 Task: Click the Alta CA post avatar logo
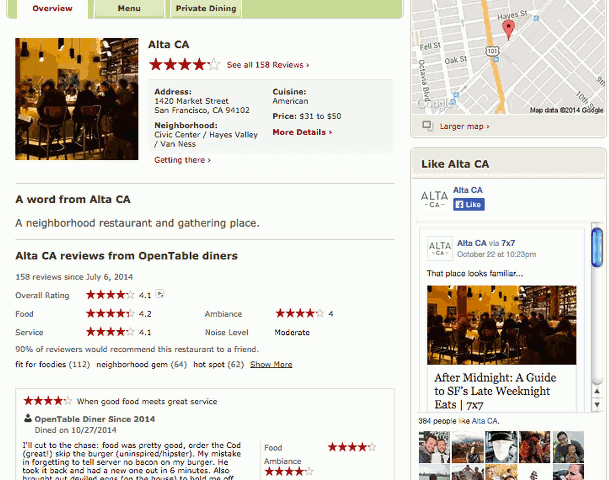[440, 248]
